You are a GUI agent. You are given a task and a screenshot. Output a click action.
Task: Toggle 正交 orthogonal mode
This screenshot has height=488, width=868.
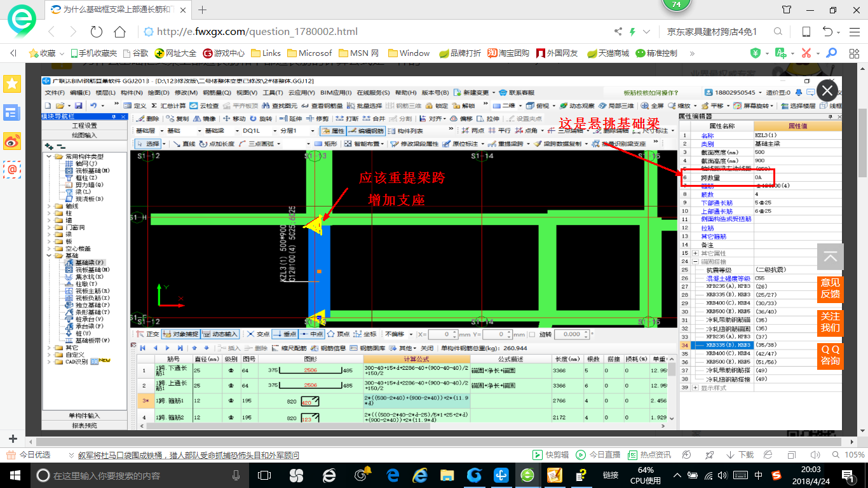[147, 334]
